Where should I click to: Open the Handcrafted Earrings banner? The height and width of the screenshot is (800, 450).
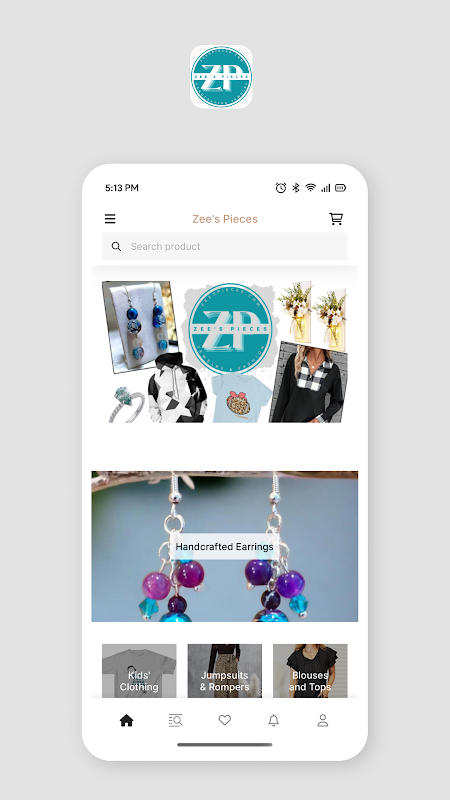click(x=224, y=546)
